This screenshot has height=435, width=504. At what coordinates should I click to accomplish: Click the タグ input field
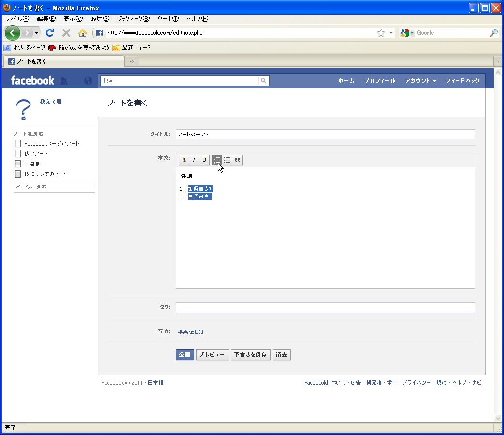click(x=325, y=307)
